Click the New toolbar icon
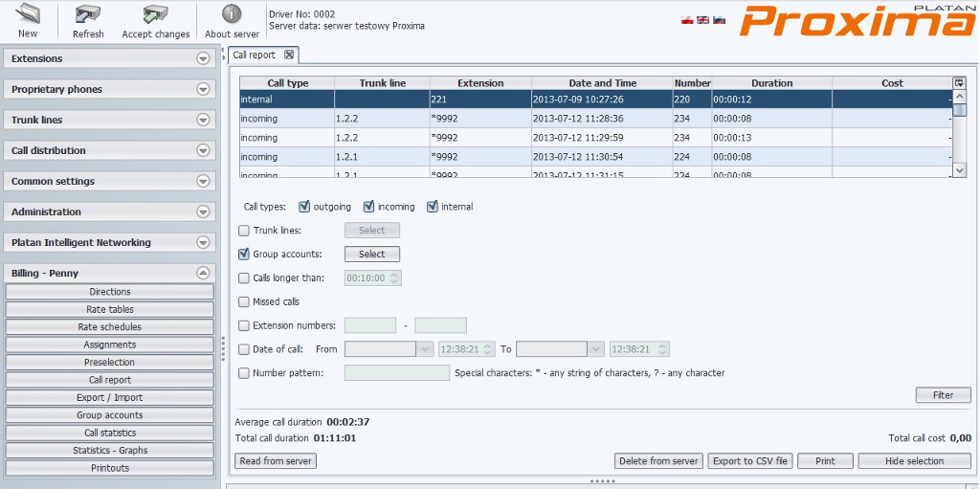980x489 pixels. click(28, 13)
